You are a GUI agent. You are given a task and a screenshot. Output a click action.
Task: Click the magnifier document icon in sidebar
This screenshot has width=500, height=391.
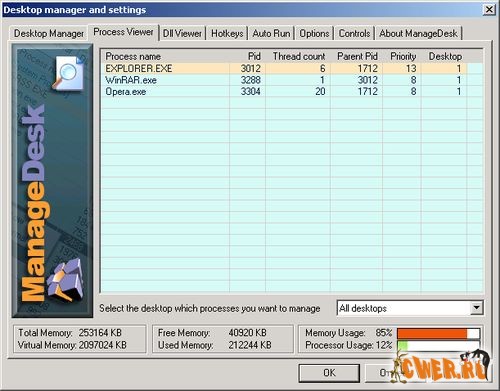point(68,74)
